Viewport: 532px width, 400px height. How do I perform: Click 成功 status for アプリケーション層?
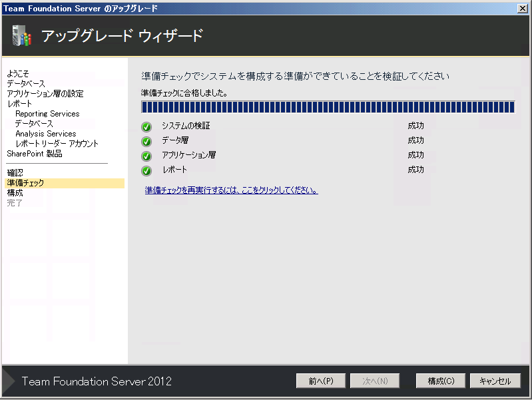415,155
